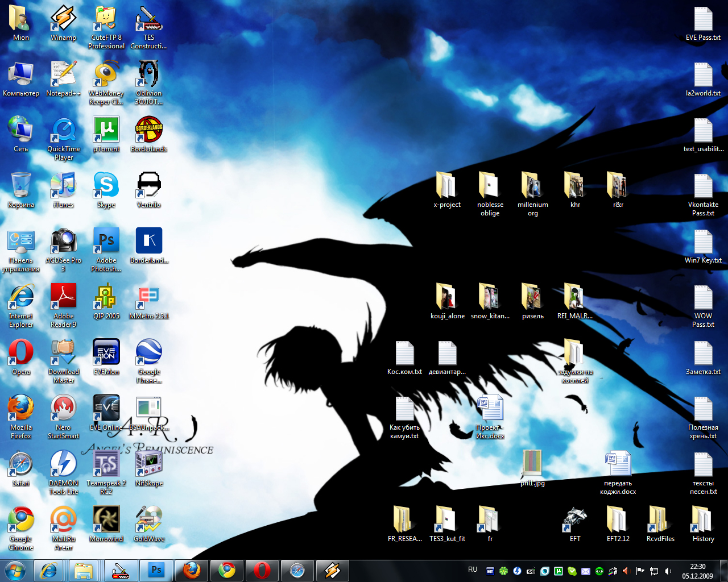Click the Show desktop button
Viewport: 728px width, 582px height.
click(723, 571)
